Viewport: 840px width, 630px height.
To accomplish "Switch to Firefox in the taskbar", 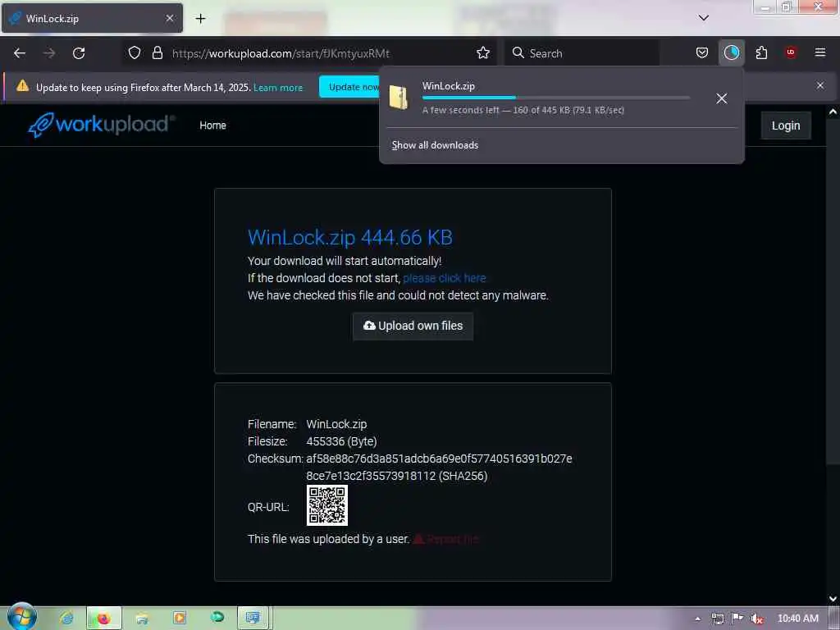I will click(x=104, y=619).
